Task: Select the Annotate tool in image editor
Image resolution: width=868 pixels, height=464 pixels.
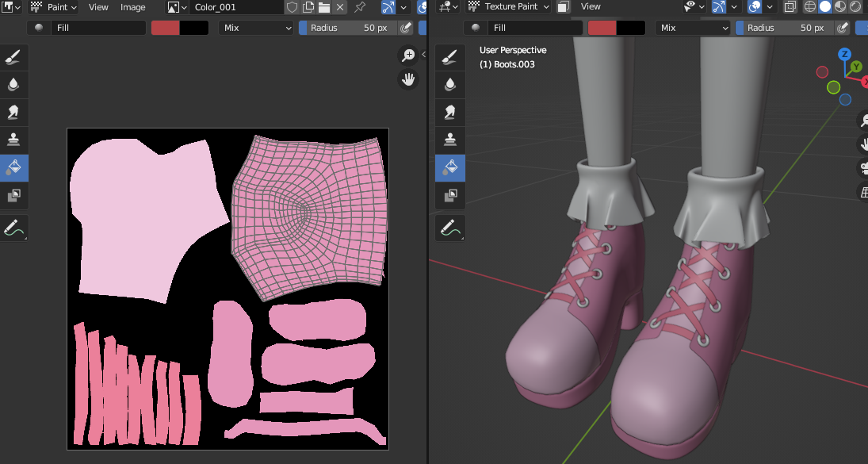Action: [x=13, y=228]
